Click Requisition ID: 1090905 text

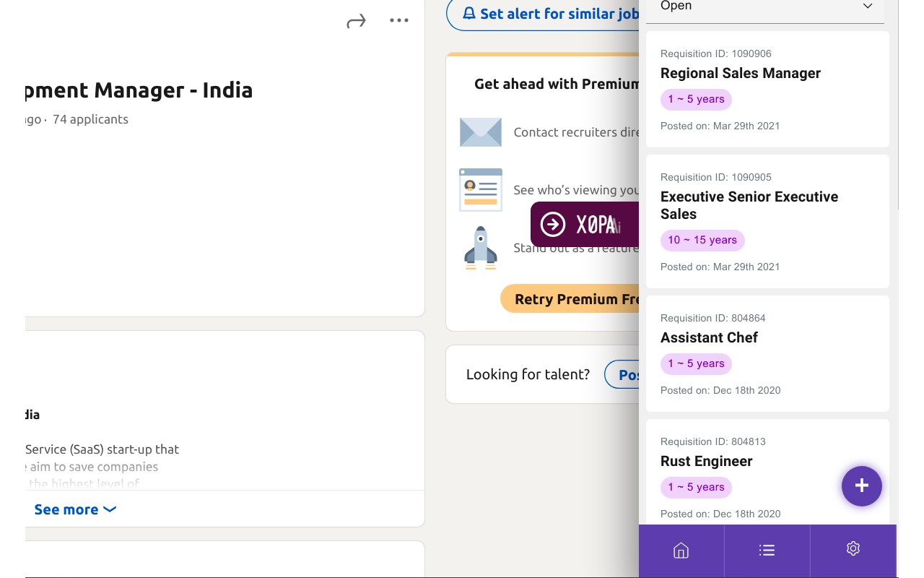point(716,177)
